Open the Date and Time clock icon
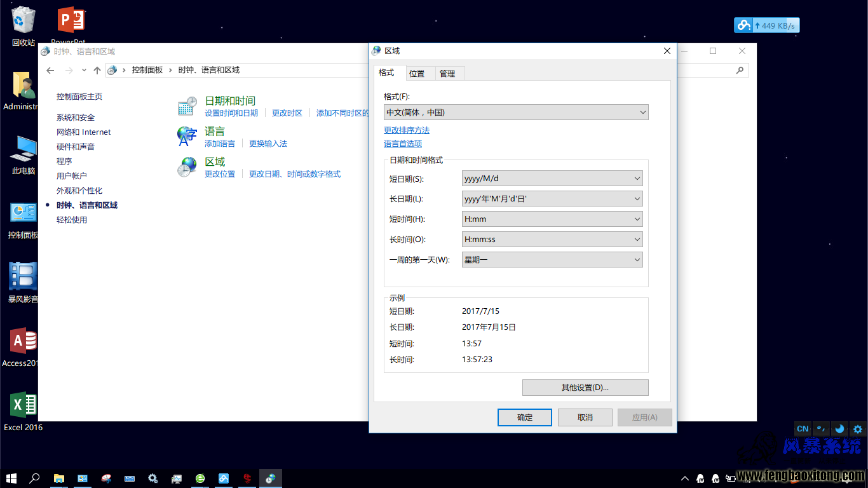This screenshot has height=488, width=868. [x=187, y=106]
